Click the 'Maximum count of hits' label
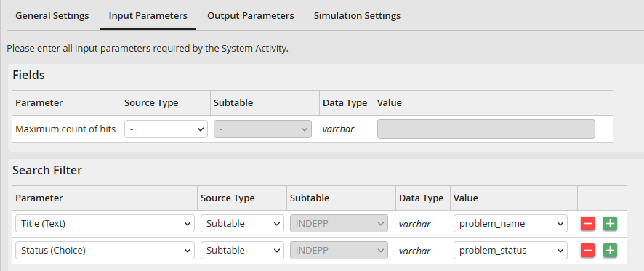 (65, 129)
